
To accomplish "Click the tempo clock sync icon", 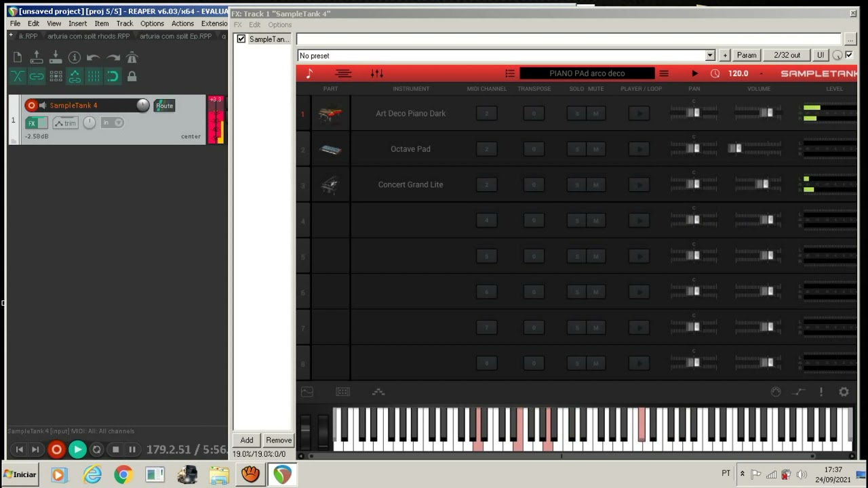I will pos(715,73).
